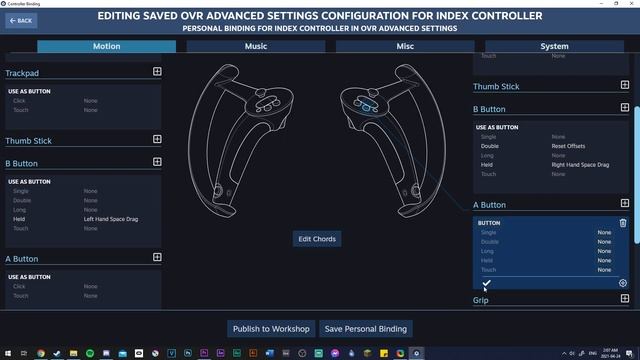Open Windows Start menu
The image size is (640, 360).
click(8, 353)
